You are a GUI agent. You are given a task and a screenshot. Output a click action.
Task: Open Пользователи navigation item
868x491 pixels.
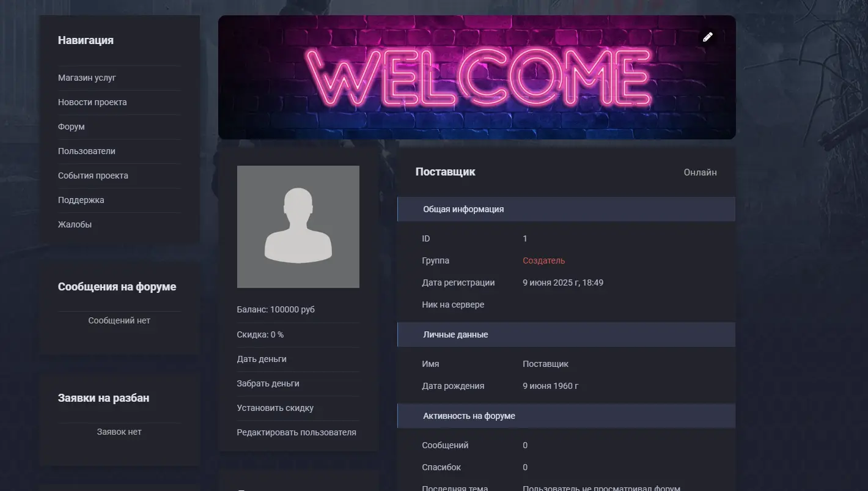(x=87, y=151)
